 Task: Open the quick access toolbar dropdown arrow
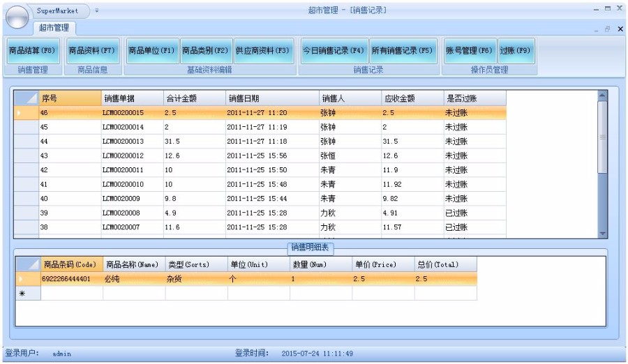point(97,11)
